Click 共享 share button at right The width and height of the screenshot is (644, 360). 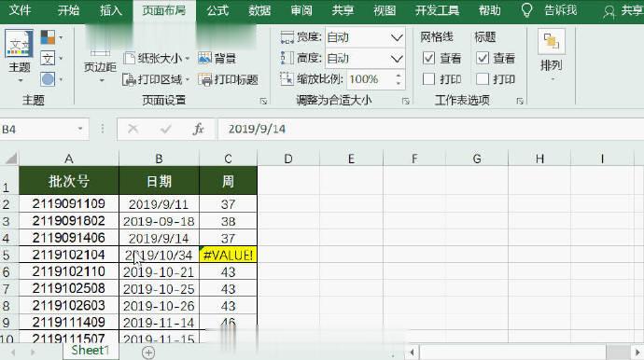click(623, 10)
